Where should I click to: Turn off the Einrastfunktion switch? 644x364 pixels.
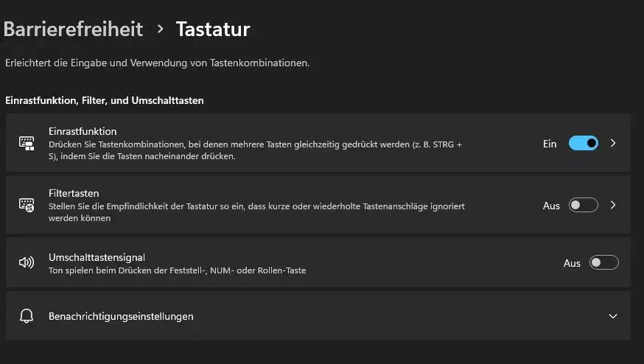(x=584, y=143)
